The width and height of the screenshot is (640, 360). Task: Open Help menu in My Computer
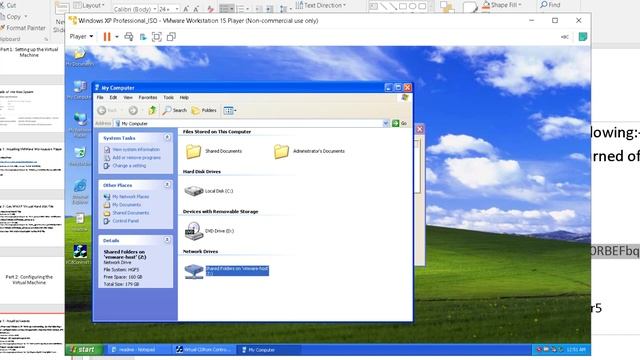coord(184,98)
